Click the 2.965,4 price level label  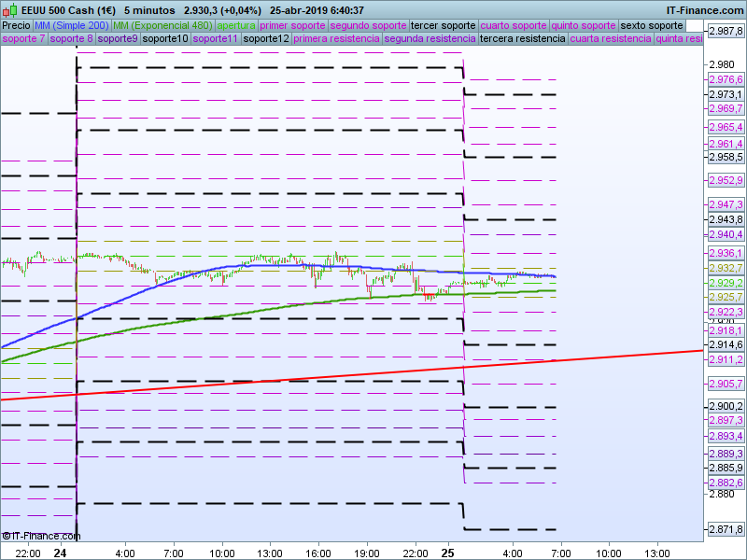(x=726, y=127)
